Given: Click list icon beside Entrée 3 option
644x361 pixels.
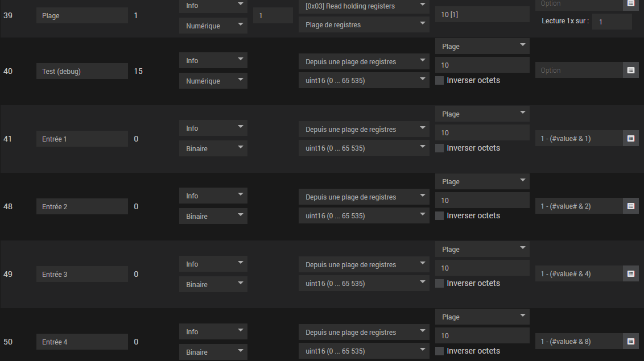Looking at the screenshot, I should click(x=630, y=273).
